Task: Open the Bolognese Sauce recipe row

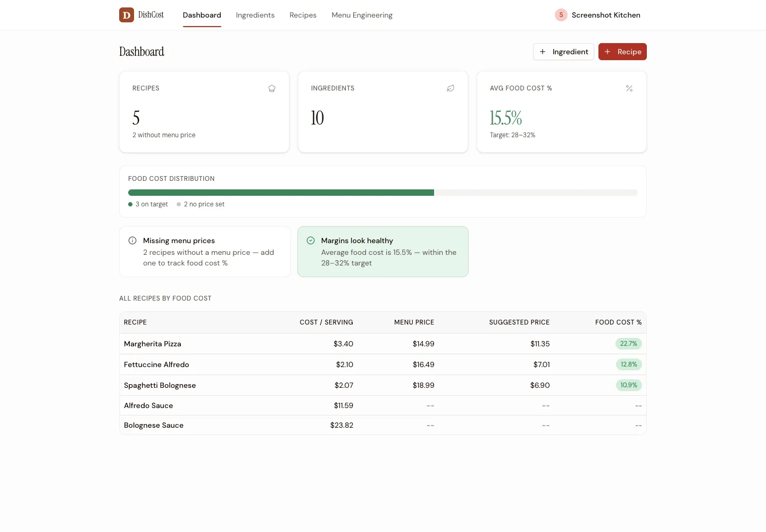Action: (x=383, y=425)
